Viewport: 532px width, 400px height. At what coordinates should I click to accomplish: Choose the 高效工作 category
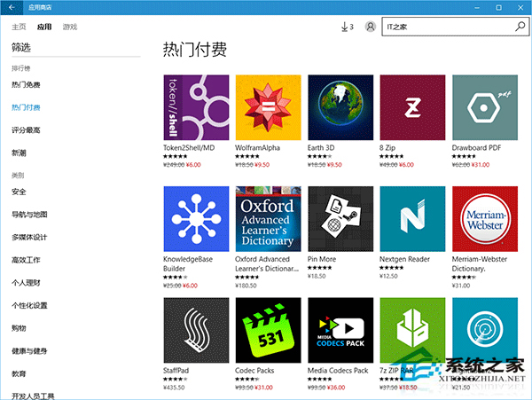click(x=26, y=260)
